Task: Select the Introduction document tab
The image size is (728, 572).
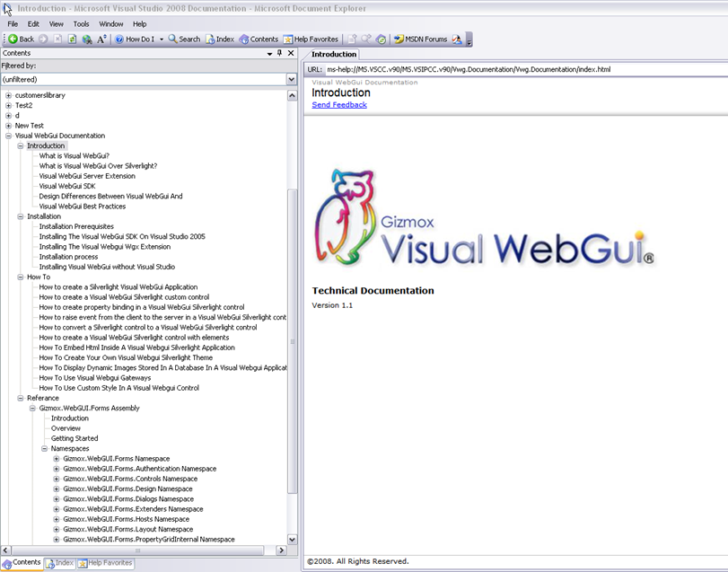Action: pos(333,54)
